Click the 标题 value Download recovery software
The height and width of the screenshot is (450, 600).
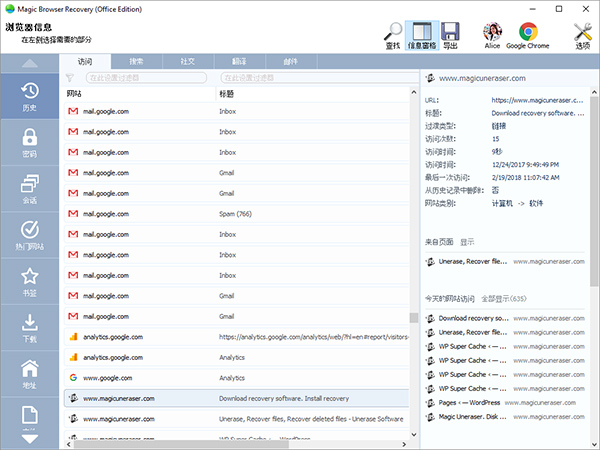tap(538, 113)
